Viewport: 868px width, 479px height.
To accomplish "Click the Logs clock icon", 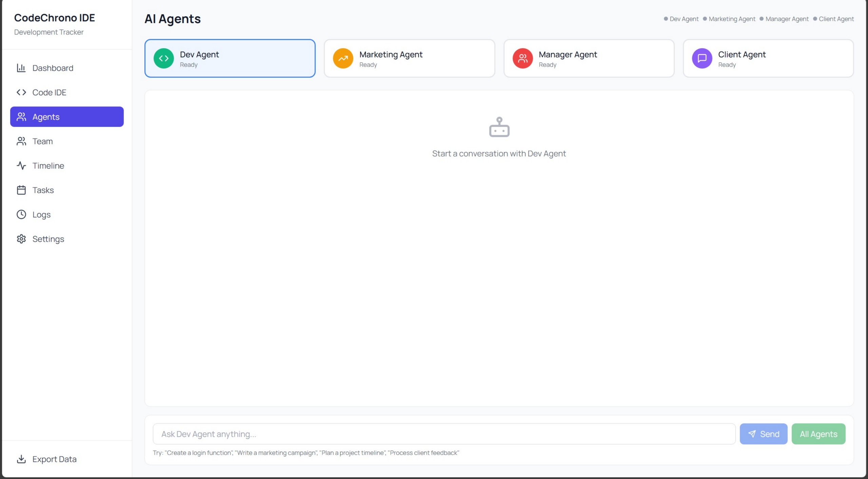I will click(x=21, y=214).
